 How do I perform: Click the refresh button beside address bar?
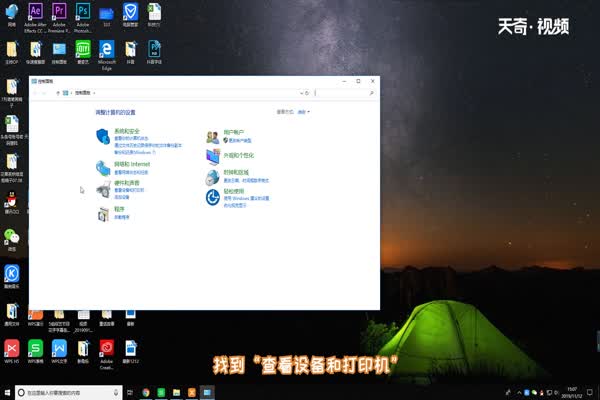(307, 93)
